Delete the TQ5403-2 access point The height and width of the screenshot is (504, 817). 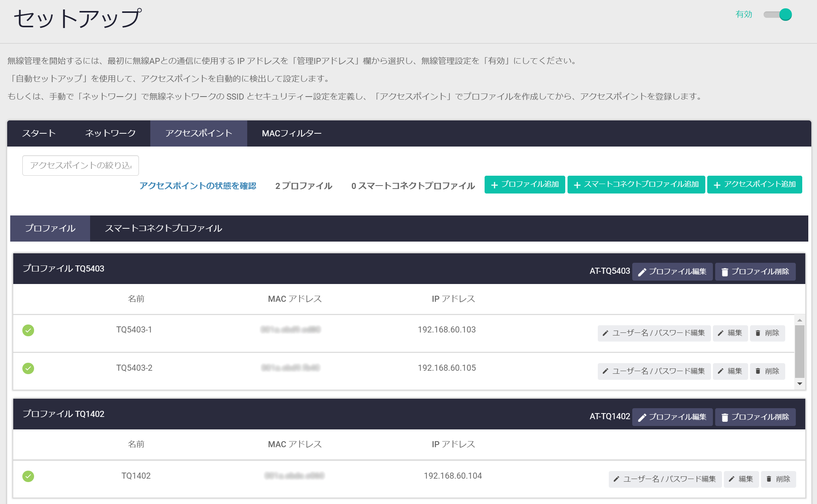pyautogui.click(x=767, y=371)
